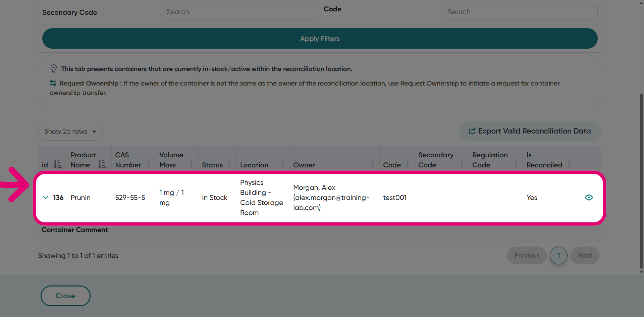
Task: Sort by Location column arrows
Action: (x=282, y=164)
